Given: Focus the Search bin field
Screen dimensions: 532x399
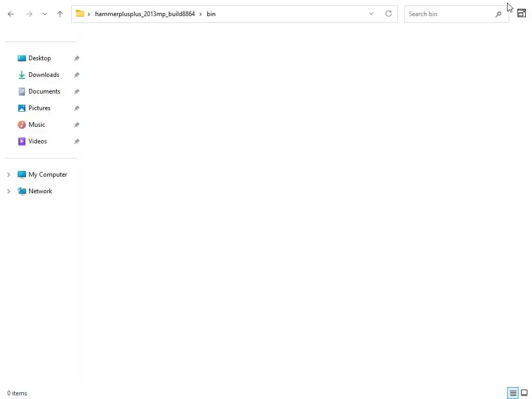Looking at the screenshot, I should pos(456,14).
